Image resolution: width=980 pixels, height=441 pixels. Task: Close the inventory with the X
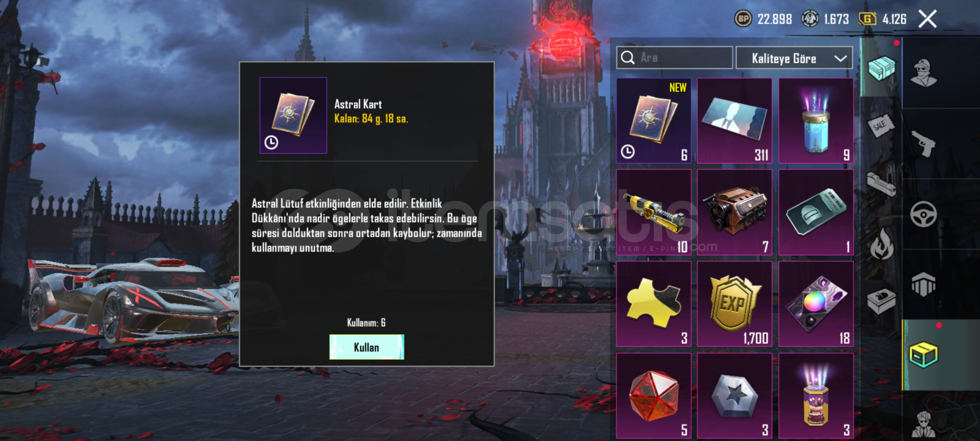pyautogui.click(x=927, y=19)
